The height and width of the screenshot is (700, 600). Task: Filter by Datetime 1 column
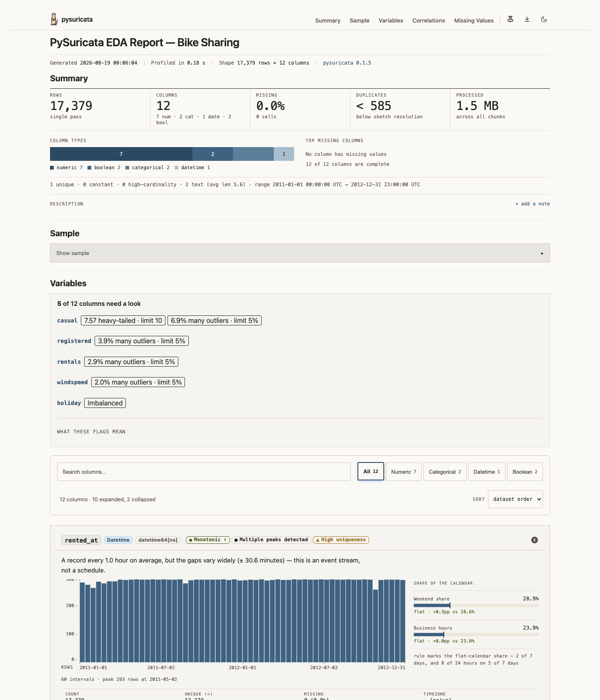point(487,472)
